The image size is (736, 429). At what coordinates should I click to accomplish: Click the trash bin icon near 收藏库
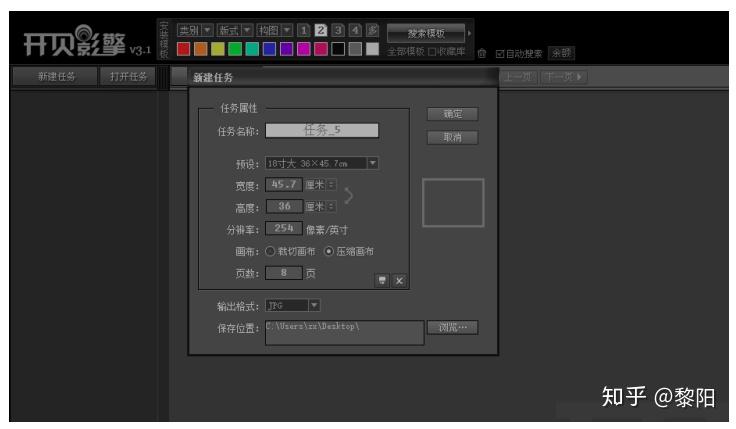pyautogui.click(x=482, y=54)
